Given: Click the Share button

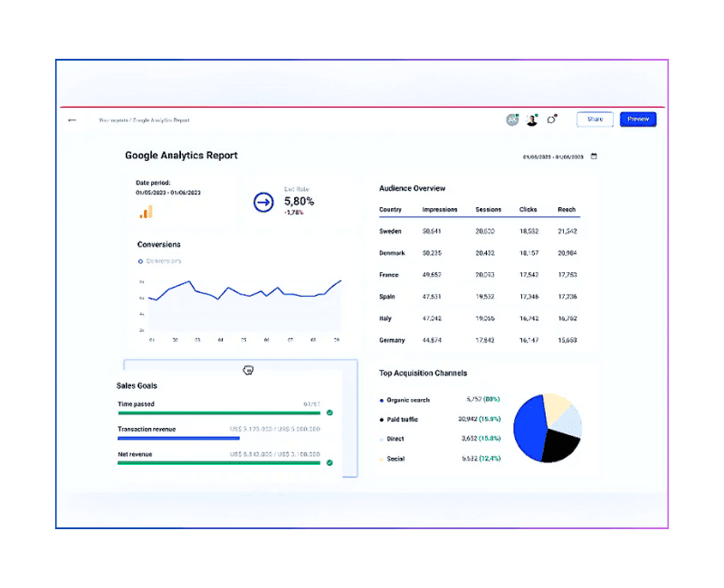Looking at the screenshot, I should [595, 119].
